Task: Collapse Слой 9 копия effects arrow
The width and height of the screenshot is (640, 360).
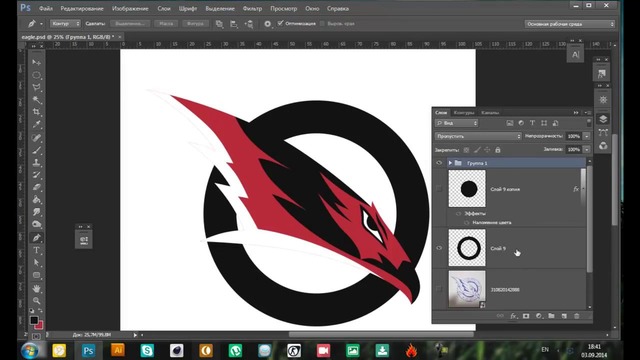Action: (582, 189)
